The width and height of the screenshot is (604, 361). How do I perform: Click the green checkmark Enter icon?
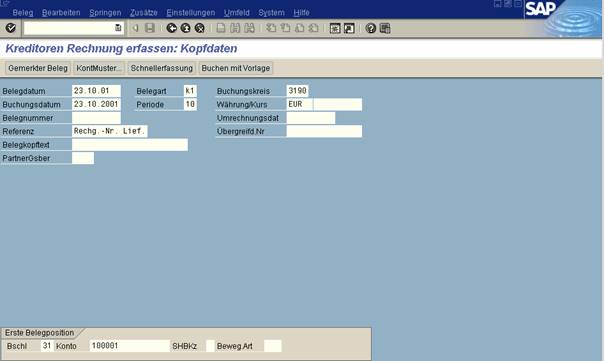(x=11, y=28)
